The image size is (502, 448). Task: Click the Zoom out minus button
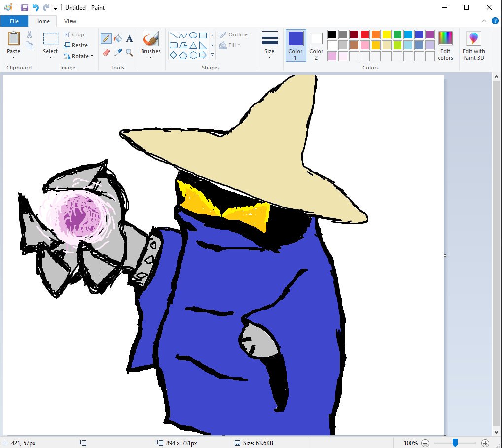(x=425, y=443)
